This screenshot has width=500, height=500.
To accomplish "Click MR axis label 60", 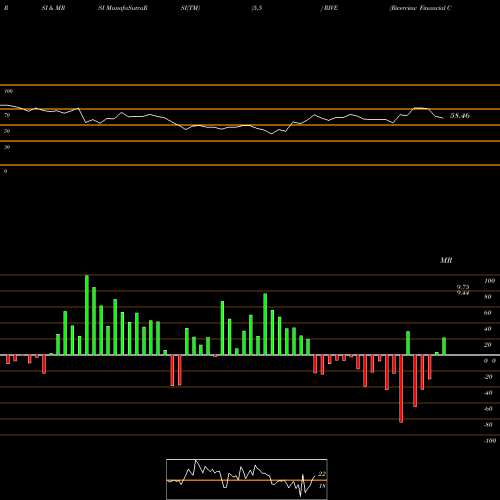I will [488, 313].
